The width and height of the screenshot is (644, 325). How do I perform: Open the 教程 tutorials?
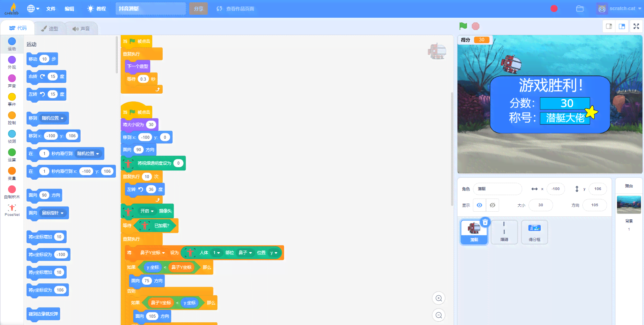point(97,8)
